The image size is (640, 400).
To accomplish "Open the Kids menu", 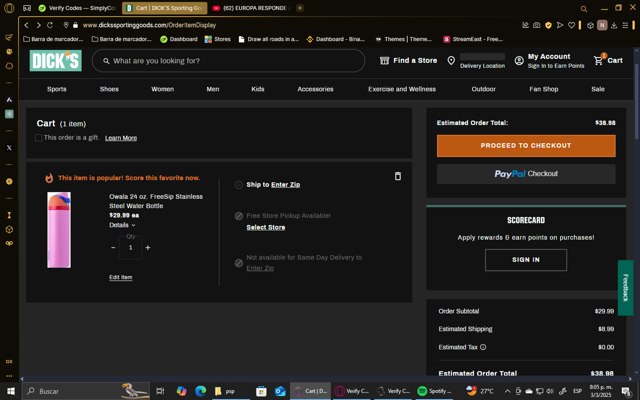I will tap(258, 89).
